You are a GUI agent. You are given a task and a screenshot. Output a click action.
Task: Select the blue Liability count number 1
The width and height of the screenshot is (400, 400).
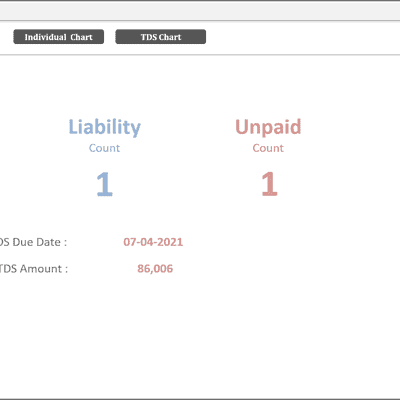[x=105, y=184]
